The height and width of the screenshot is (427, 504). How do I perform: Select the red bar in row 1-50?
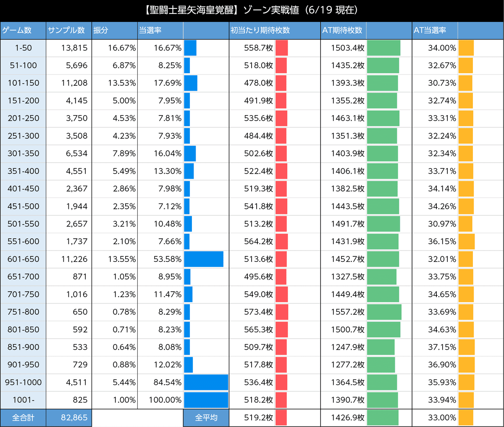[281, 48]
